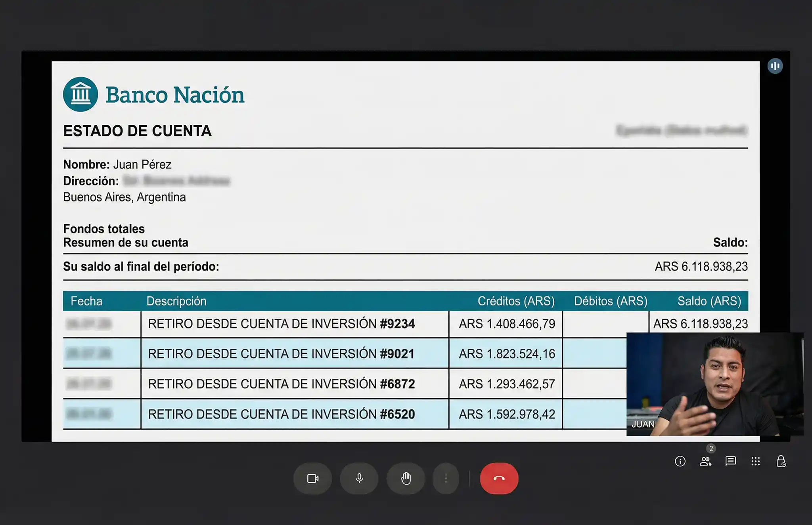Toggle the camera on or off
The height and width of the screenshot is (525, 812).
(313, 479)
